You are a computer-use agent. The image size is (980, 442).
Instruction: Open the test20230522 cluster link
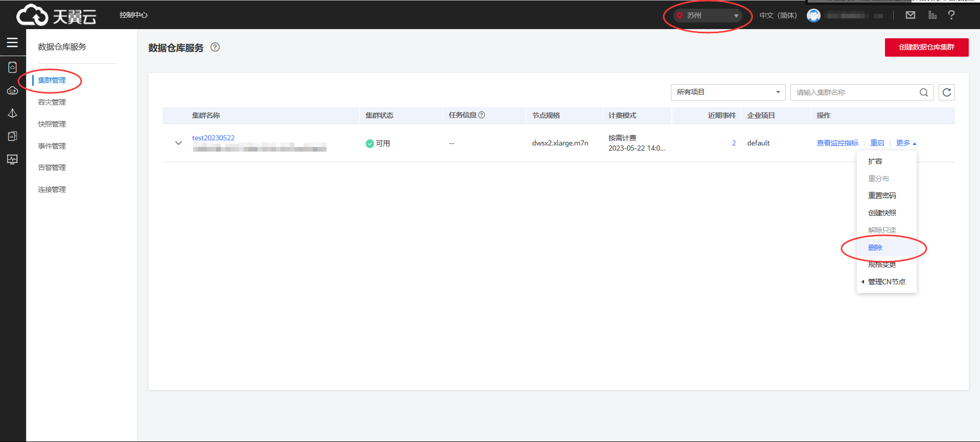click(x=213, y=138)
